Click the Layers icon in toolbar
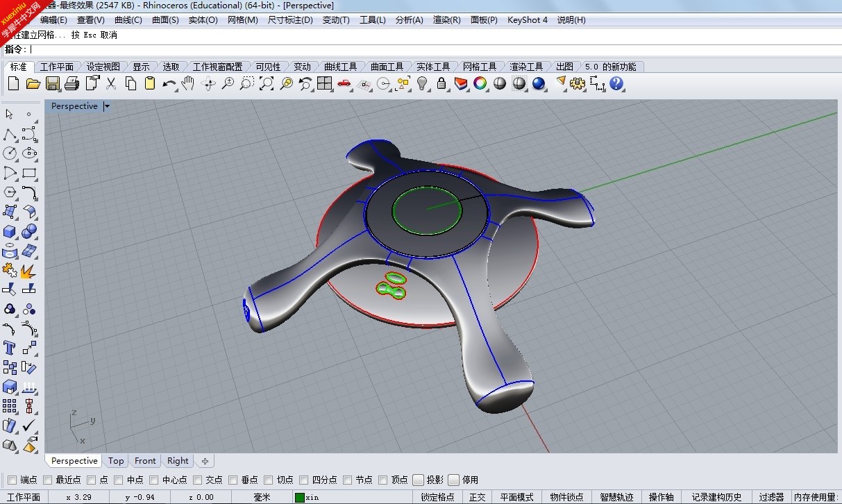The image size is (842, 504). [461, 84]
